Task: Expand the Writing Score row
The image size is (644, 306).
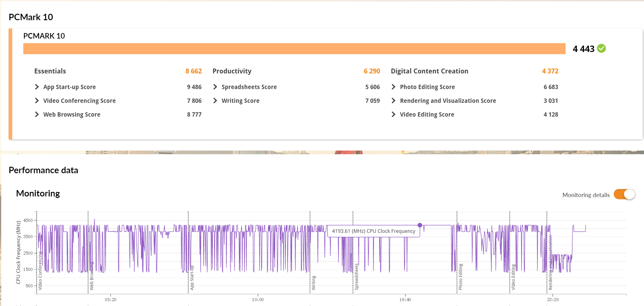Action: (x=215, y=101)
